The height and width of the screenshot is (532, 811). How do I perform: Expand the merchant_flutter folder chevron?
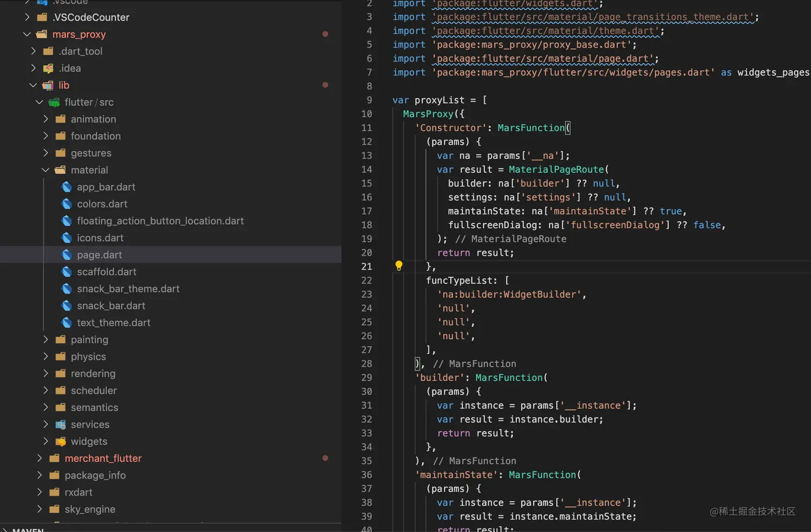tap(39, 459)
